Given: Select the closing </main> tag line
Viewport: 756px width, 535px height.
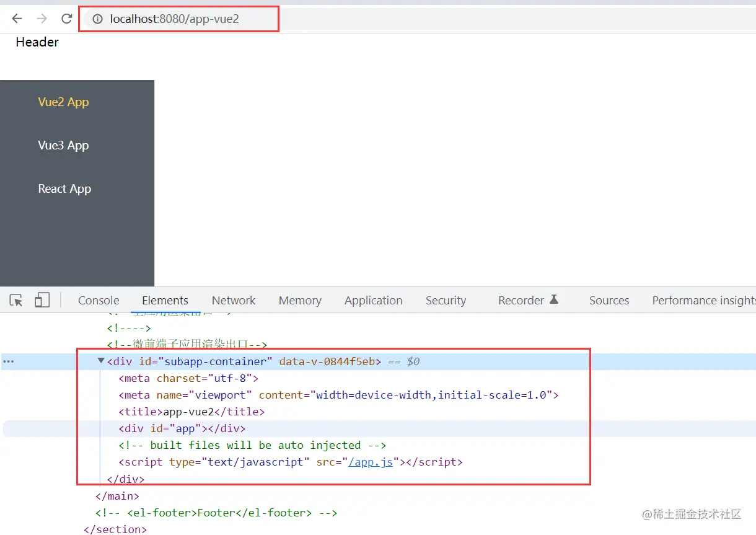Looking at the screenshot, I should click(117, 496).
